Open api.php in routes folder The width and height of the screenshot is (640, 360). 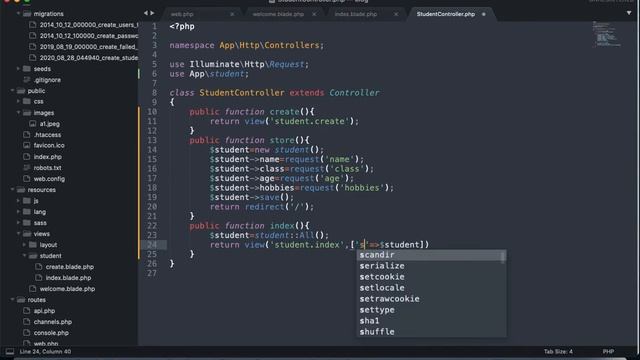pos(44,311)
